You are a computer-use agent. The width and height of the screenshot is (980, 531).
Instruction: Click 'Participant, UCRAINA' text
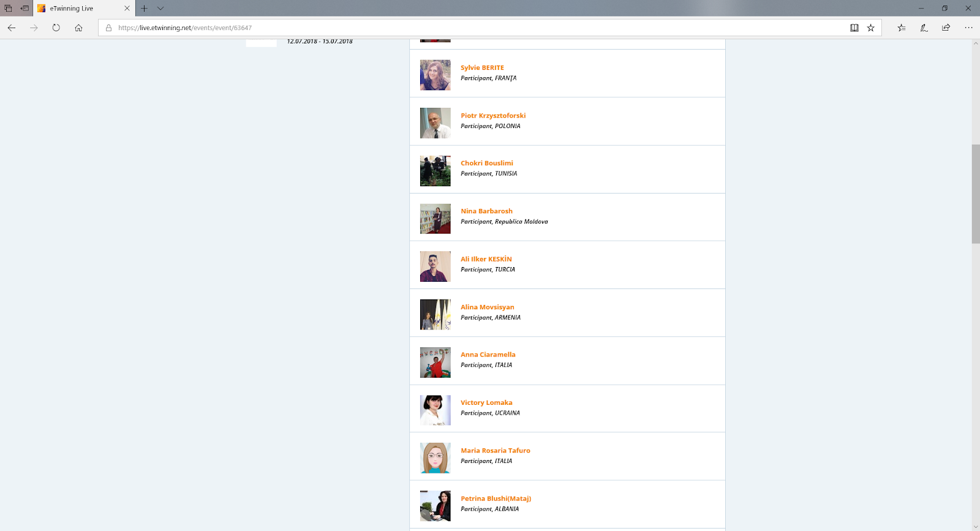pos(490,413)
